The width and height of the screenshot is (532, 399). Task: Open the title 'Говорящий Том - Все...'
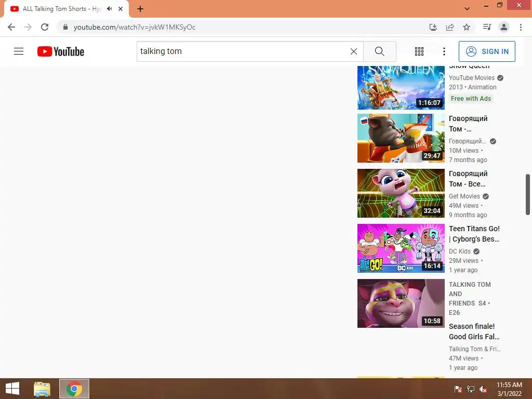tap(468, 179)
